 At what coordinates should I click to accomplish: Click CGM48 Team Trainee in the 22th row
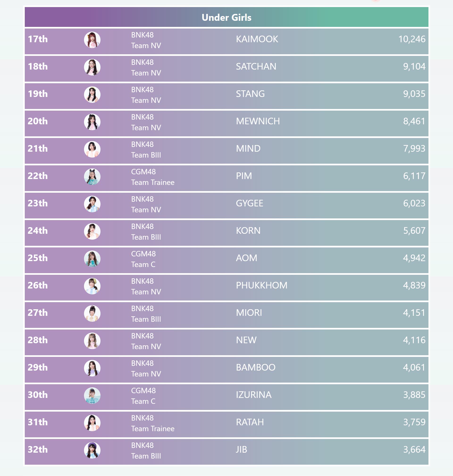152,177
